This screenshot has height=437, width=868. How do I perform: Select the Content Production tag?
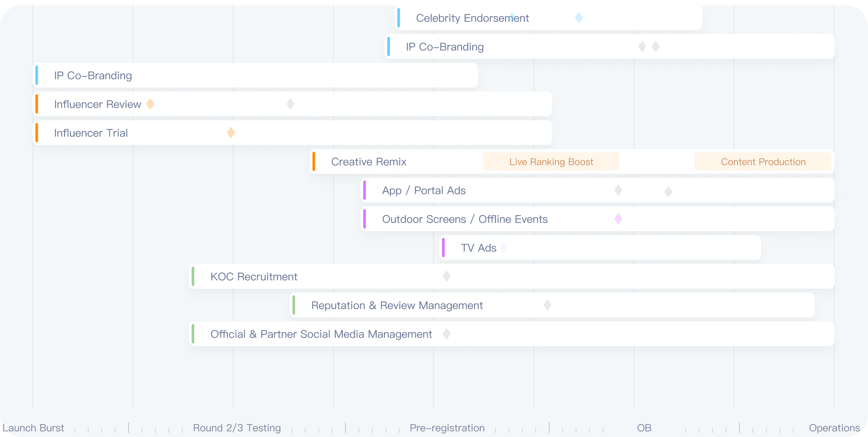[763, 162]
